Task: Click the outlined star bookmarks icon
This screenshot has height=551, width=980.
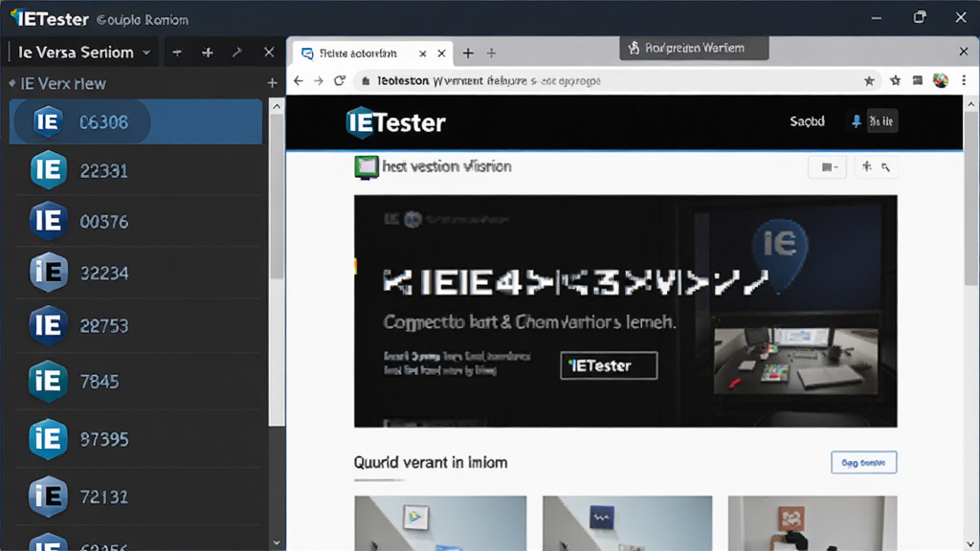Action: click(x=895, y=80)
